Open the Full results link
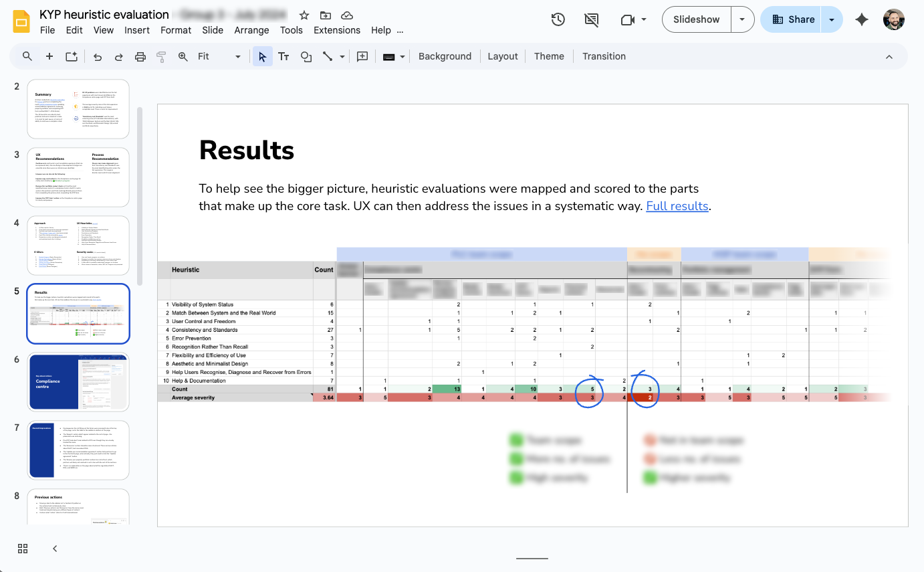 pyautogui.click(x=677, y=206)
